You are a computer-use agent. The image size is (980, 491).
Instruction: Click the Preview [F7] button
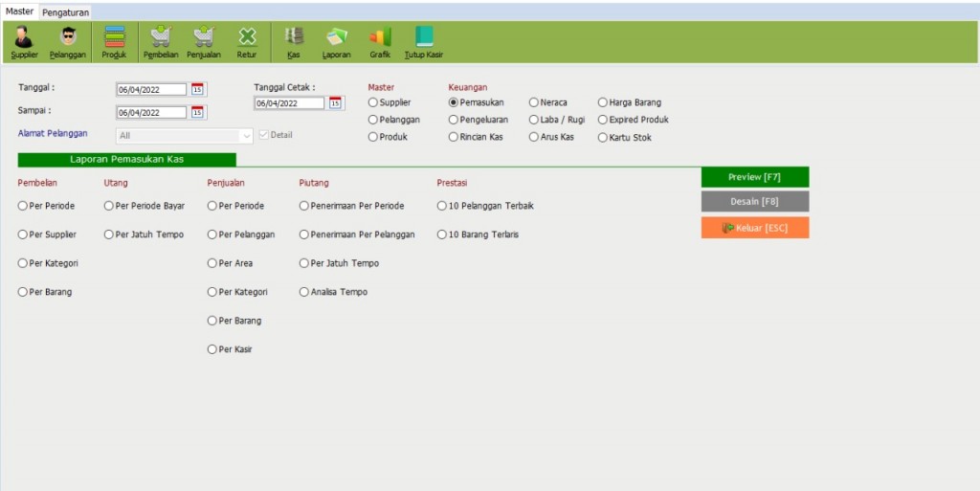[754, 177]
